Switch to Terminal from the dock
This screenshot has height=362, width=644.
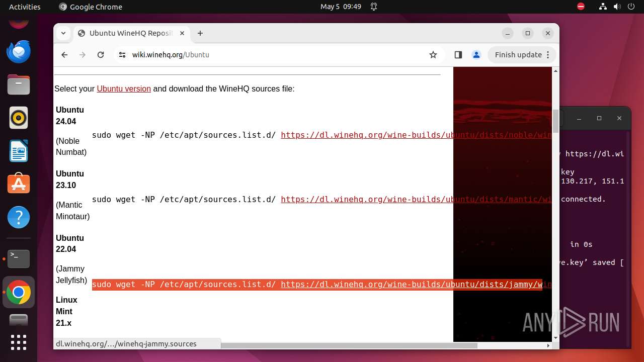(x=19, y=259)
